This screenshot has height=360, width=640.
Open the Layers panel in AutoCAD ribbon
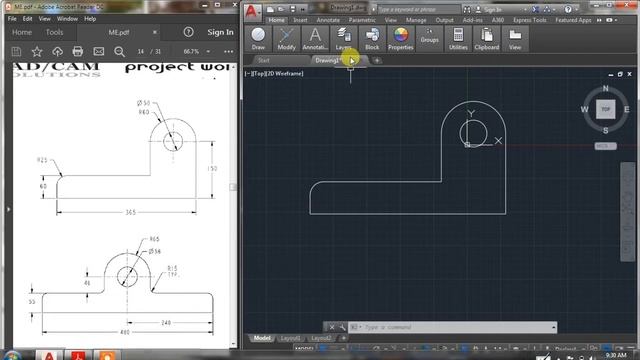344,39
